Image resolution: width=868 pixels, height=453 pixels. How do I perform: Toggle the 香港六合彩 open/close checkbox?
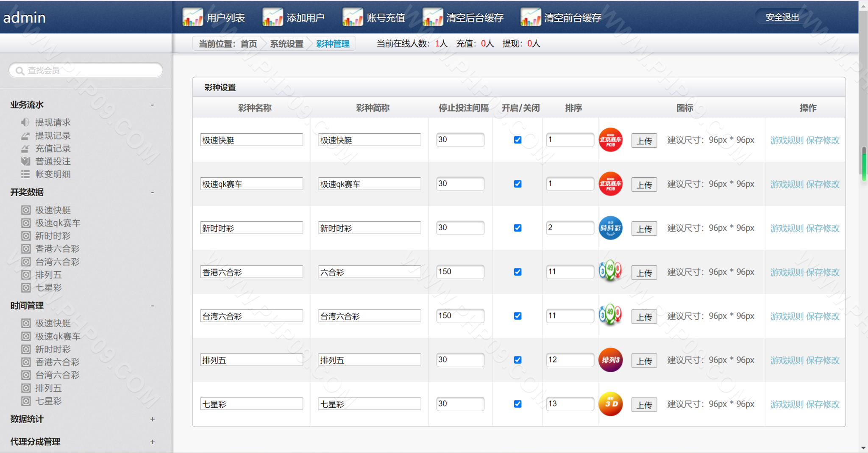pos(517,272)
